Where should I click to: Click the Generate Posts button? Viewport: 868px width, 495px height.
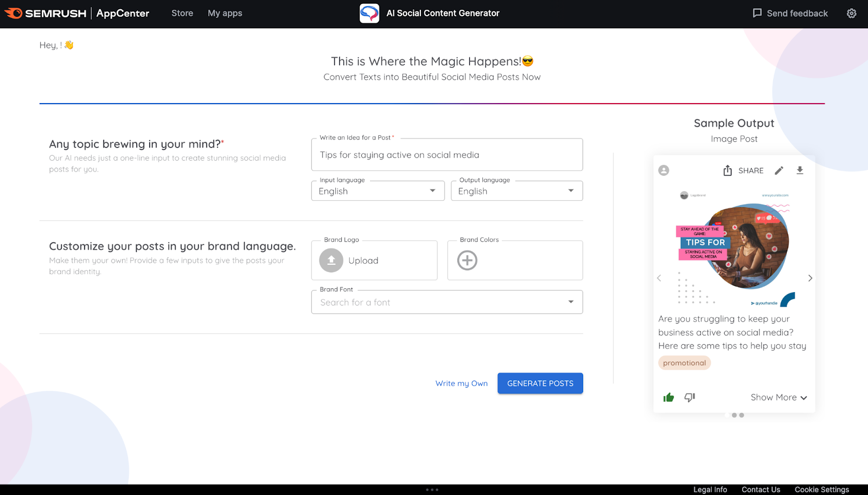tap(540, 383)
